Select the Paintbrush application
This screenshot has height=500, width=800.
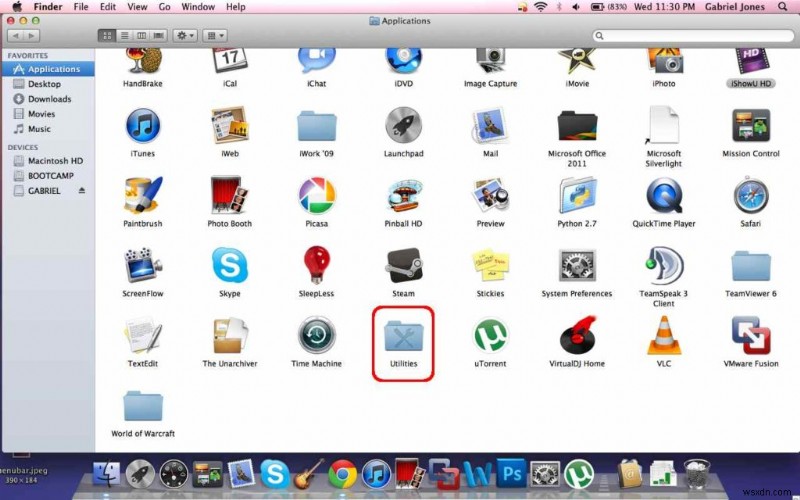(x=143, y=195)
